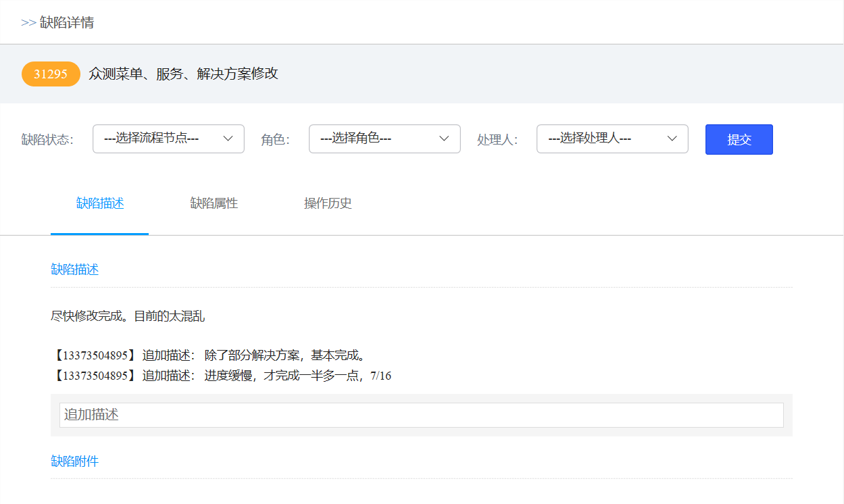The width and height of the screenshot is (844, 504).
Task: Click the chevron arrow in 选择角色 box
Action: (x=444, y=138)
